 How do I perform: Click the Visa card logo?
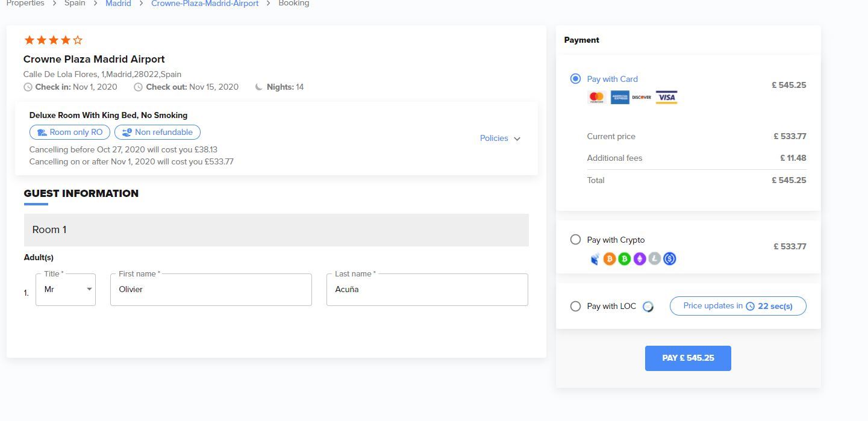coord(666,97)
